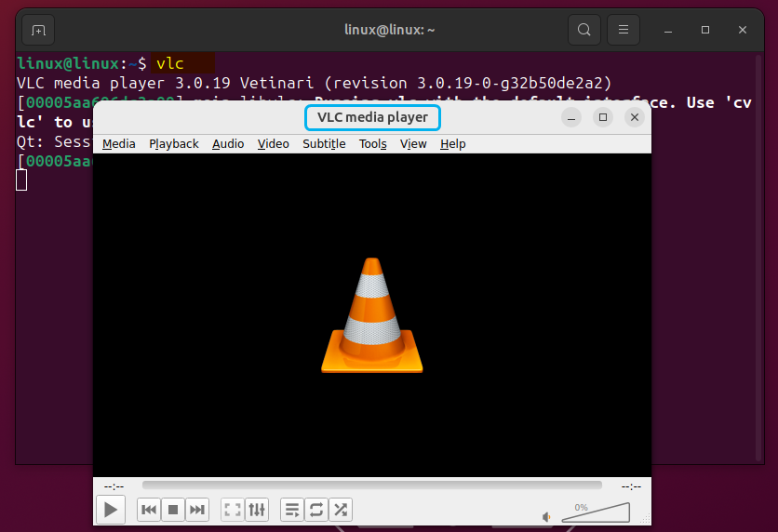Open the Help menu
Screen dimensions: 778x532
(x=452, y=144)
